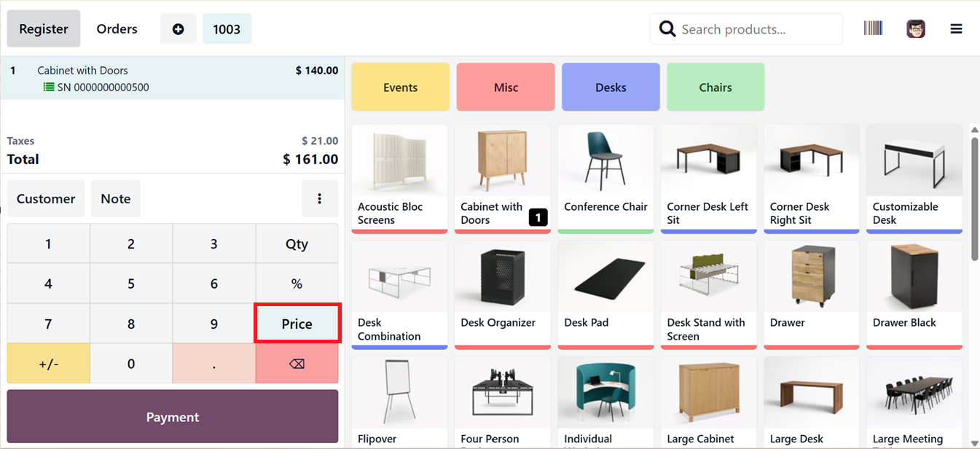
Task: Click the search magnifier icon
Action: [667, 29]
